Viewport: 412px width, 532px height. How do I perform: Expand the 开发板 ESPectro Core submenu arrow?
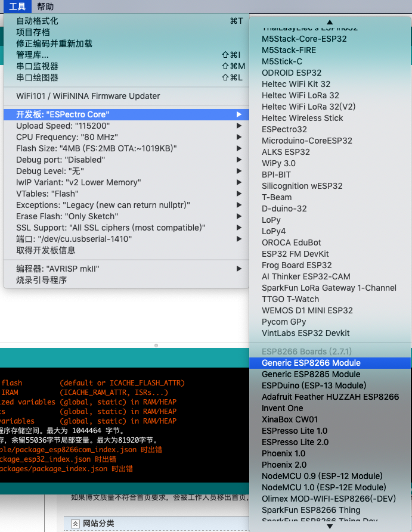click(239, 114)
